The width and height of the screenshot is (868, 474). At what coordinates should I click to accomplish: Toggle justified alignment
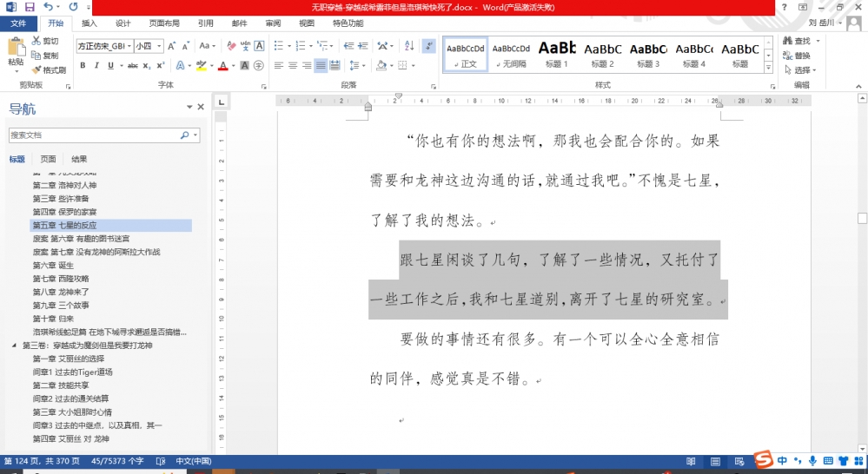(x=321, y=65)
